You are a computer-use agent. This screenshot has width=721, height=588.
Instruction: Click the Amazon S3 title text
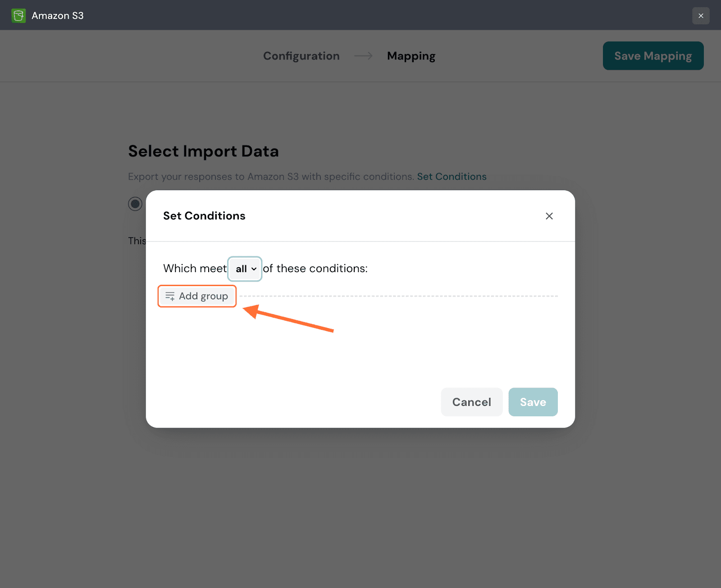[58, 16]
